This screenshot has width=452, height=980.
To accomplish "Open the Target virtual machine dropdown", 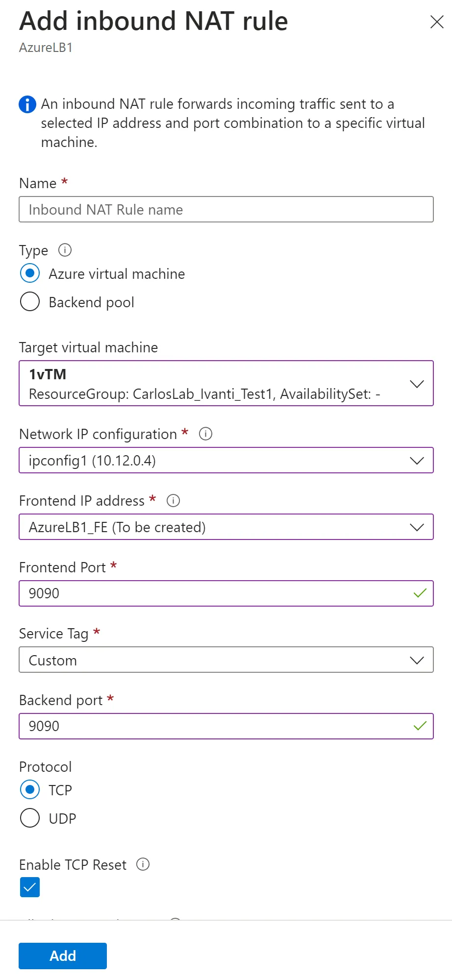I will (226, 383).
